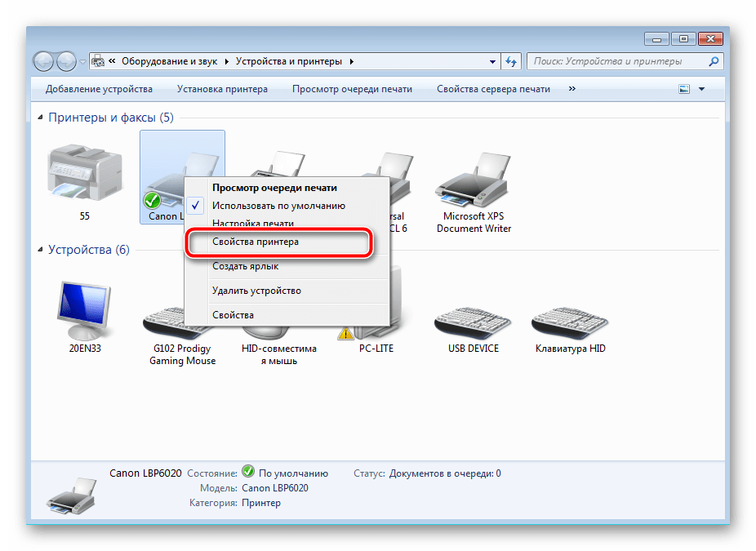Click Принтеры и факсы (5) group header
Screen dimensions: 756x551
click(x=111, y=118)
